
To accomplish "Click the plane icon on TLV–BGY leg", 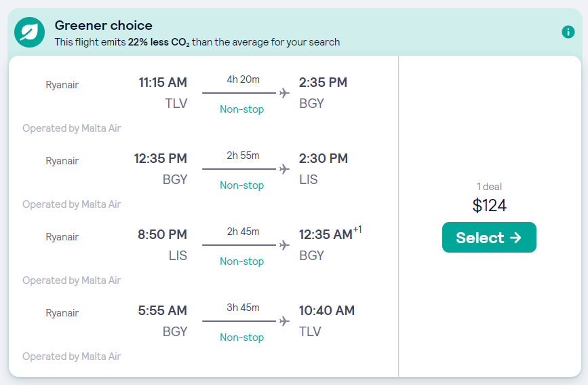I will pyautogui.click(x=284, y=93).
